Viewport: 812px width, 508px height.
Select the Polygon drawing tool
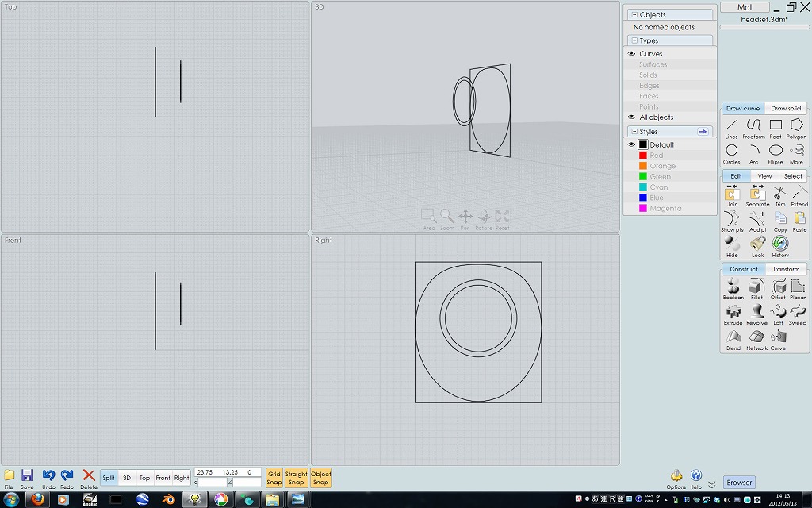tap(796, 128)
